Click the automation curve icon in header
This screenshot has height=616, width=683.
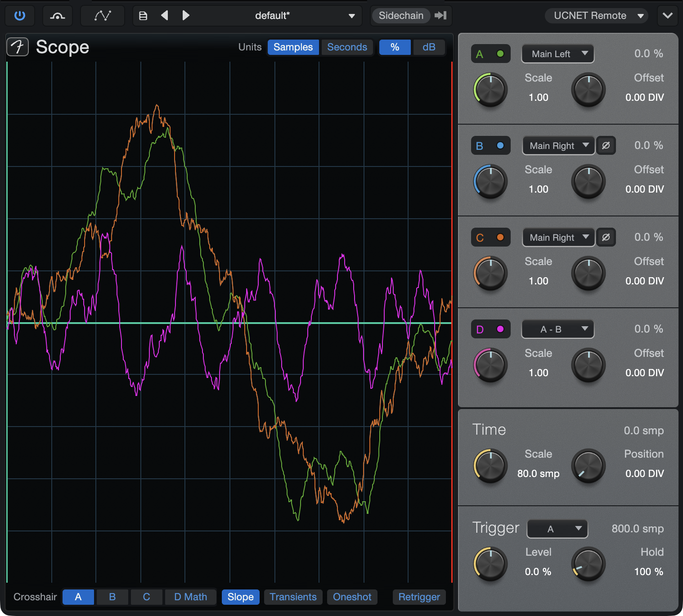point(103,16)
